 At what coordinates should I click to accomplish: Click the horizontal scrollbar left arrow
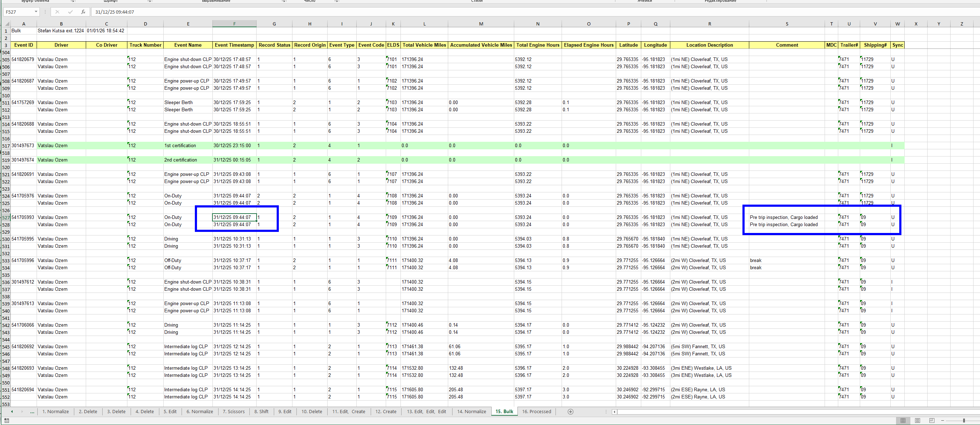[x=614, y=412]
